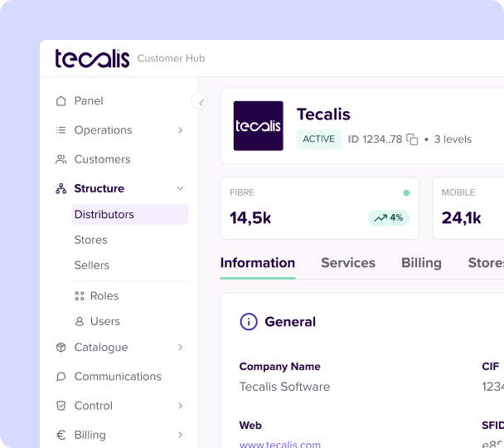Select Distributors under Structure

tap(130, 215)
